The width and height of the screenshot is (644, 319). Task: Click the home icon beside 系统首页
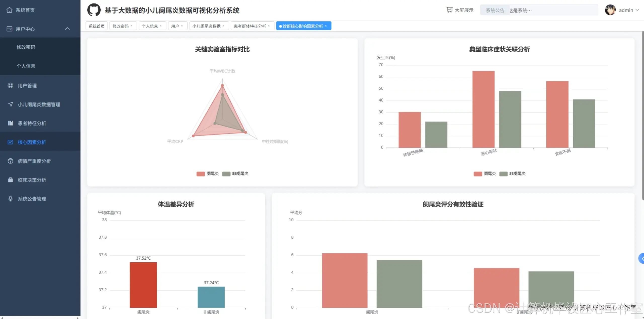[x=9, y=10]
